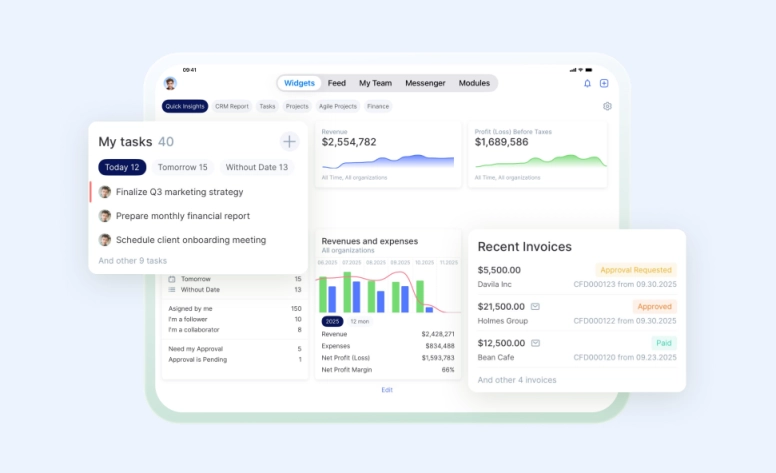This screenshot has width=776, height=473.
Task: Open the $5,500.00 Davila Inc invoice
Action: 577,277
